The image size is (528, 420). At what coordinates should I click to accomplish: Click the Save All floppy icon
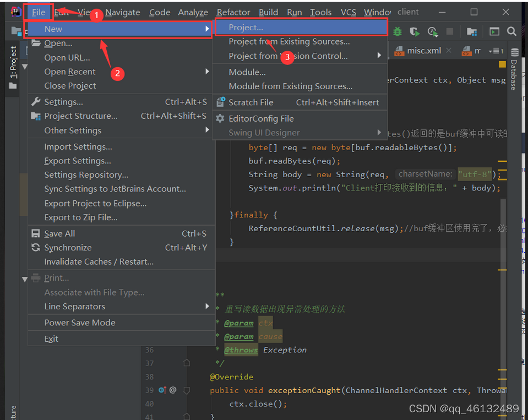pos(37,233)
